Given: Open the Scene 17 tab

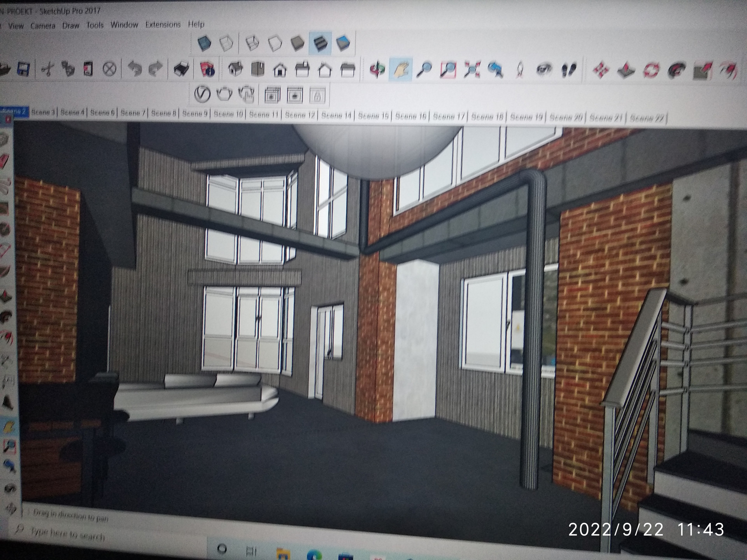Looking at the screenshot, I should [449, 116].
